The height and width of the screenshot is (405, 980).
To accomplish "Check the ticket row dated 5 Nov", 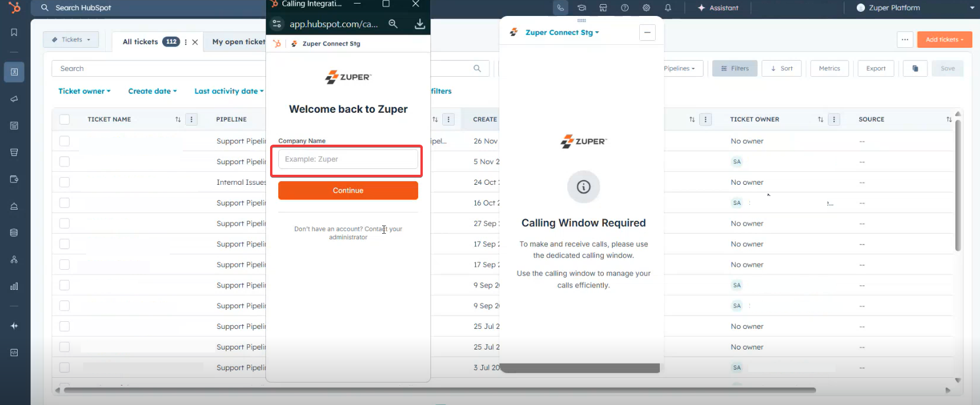I will coord(65,162).
